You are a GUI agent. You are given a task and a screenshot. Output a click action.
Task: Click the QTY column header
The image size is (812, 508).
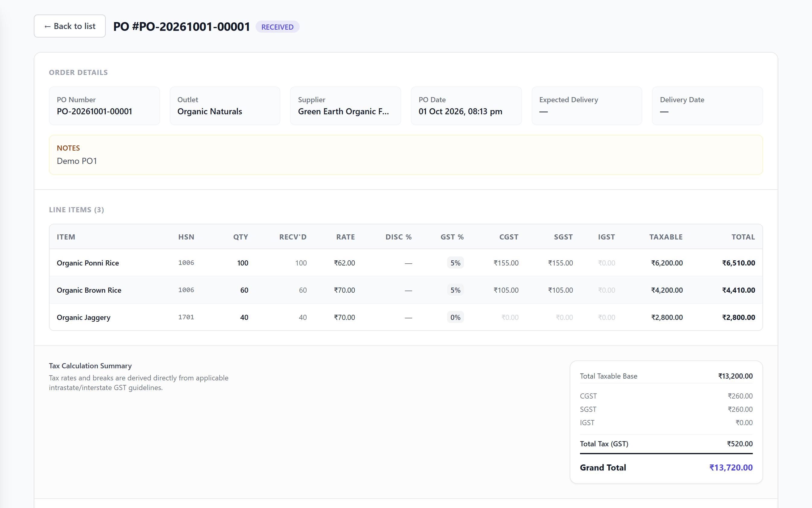coord(240,237)
